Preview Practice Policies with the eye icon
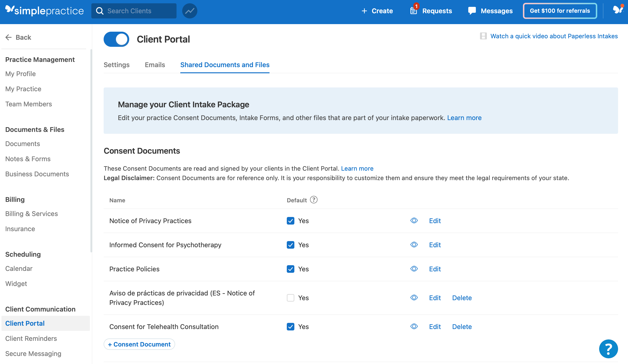The width and height of the screenshot is (628, 364). pyautogui.click(x=414, y=269)
